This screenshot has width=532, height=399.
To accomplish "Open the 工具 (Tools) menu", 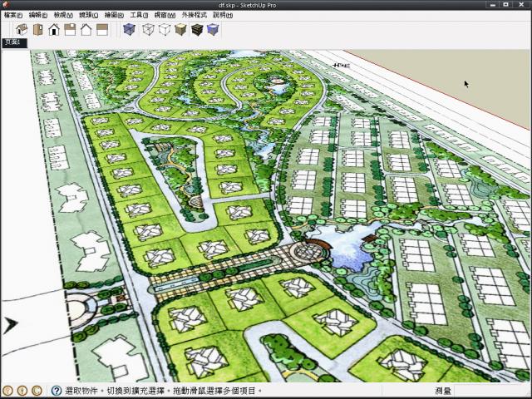I will (x=138, y=15).
